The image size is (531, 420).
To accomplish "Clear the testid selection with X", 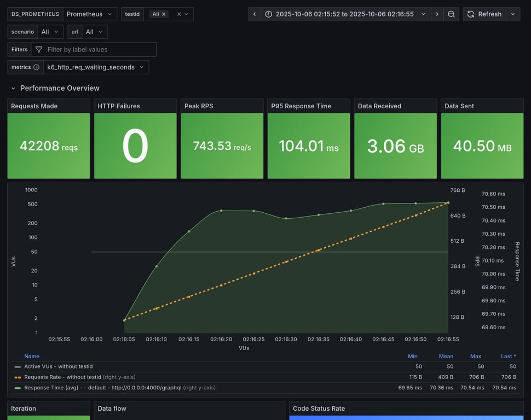I will [x=178, y=14].
